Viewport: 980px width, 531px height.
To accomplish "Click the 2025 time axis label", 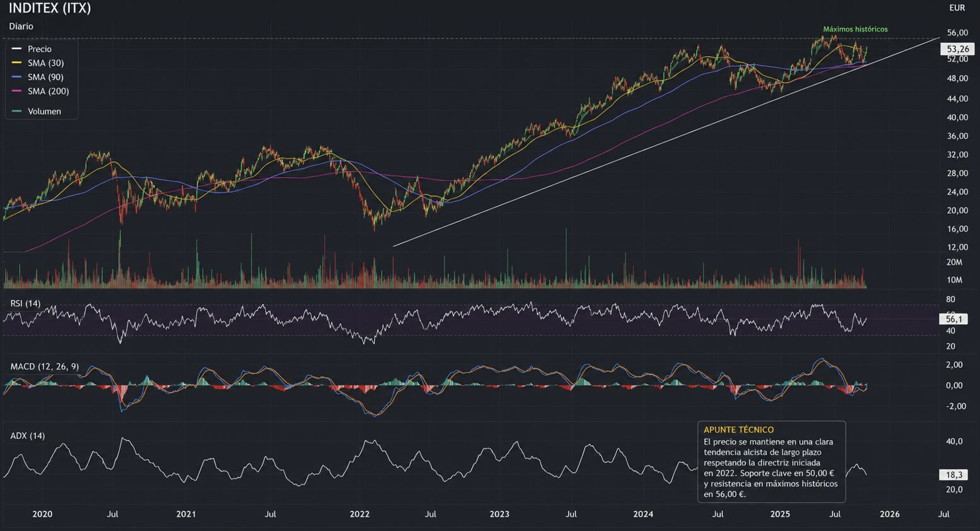I will point(780,515).
